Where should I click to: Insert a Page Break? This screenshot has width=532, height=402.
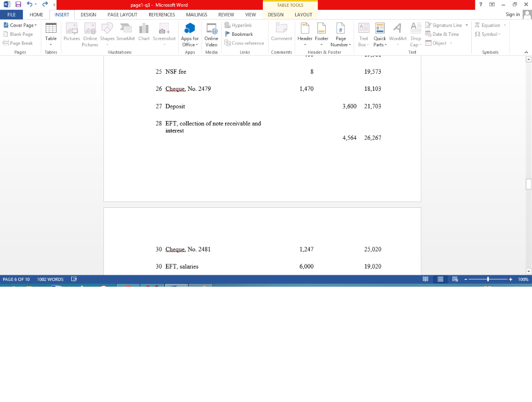18,43
